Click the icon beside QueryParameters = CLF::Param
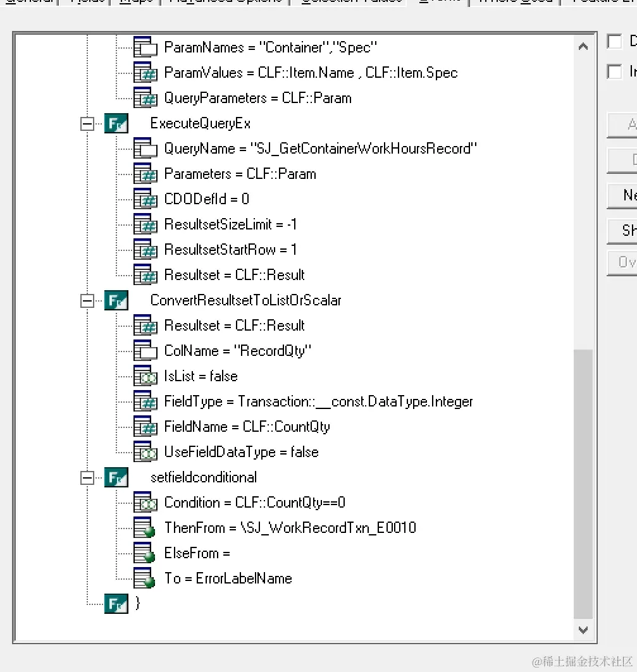637x672 pixels. click(x=145, y=97)
